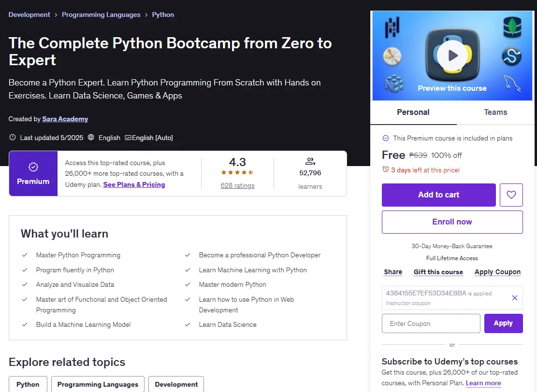Open See Plans & Pricing link
This screenshot has height=392, width=537.
[134, 185]
